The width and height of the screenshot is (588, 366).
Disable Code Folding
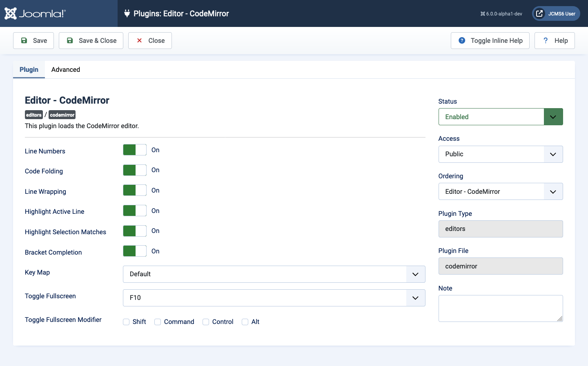point(134,170)
